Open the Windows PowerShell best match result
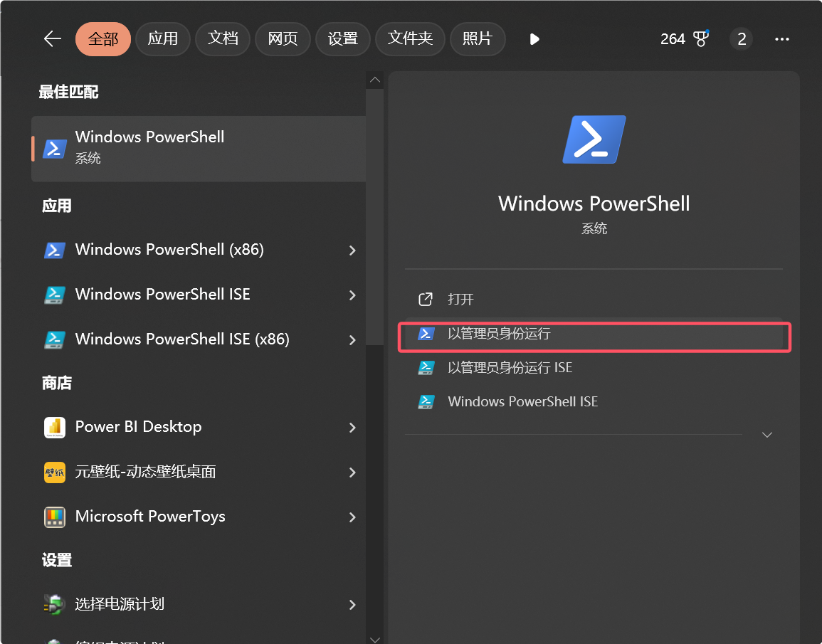The image size is (822, 644). 199,149
